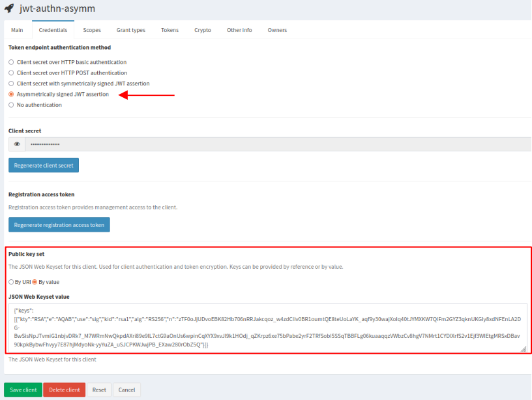Select Client secret over HTTP POST authentication
Image resolution: width=532 pixels, height=400 pixels.
coord(11,73)
